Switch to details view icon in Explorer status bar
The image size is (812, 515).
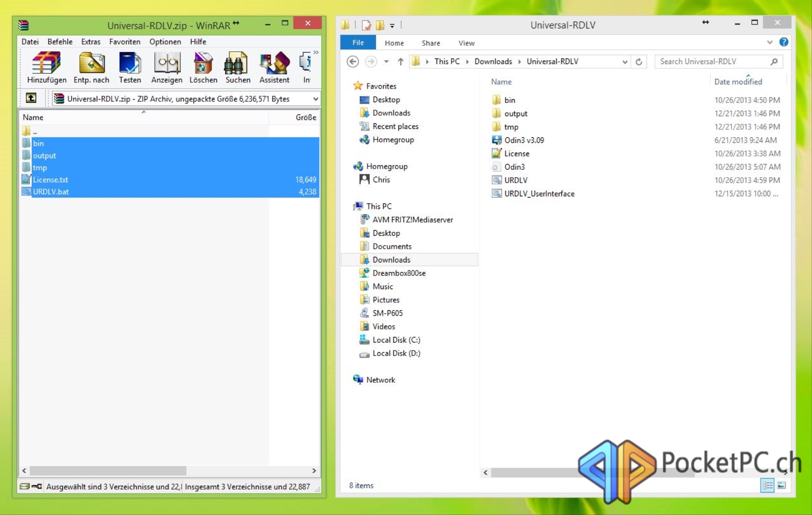[767, 485]
